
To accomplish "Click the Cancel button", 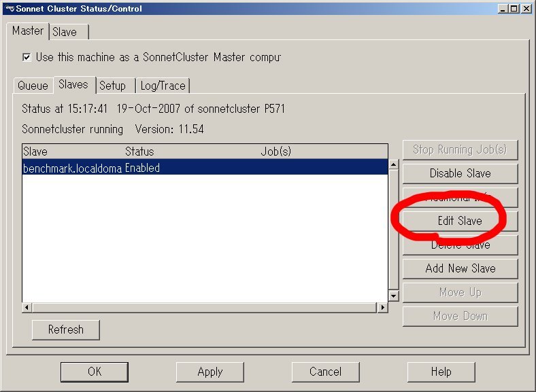I will (x=325, y=372).
